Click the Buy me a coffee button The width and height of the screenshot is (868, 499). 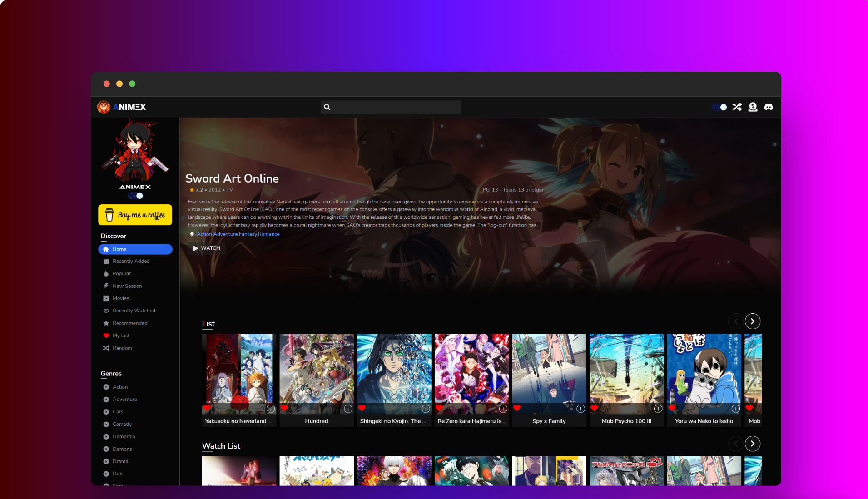[135, 215]
